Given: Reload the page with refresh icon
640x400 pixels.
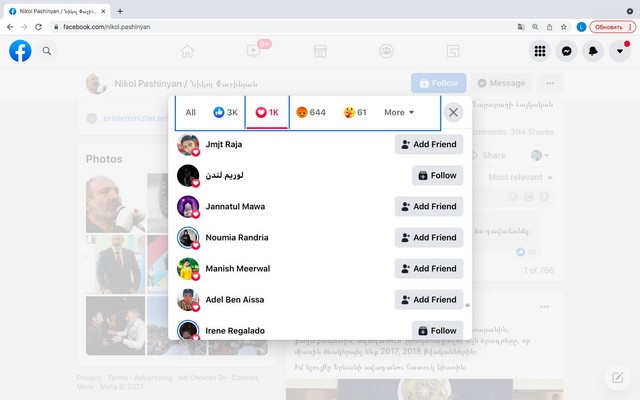Looking at the screenshot, I should pyautogui.click(x=38, y=27).
